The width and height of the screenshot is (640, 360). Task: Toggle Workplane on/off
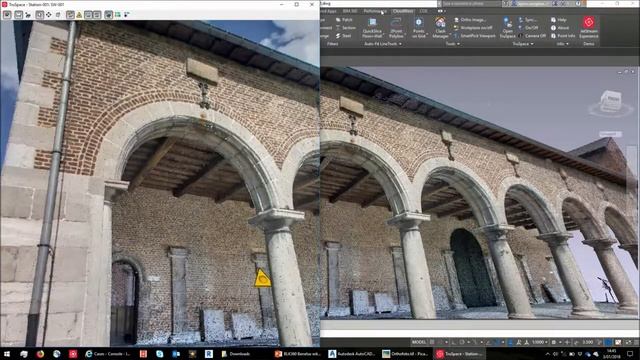pos(473,28)
